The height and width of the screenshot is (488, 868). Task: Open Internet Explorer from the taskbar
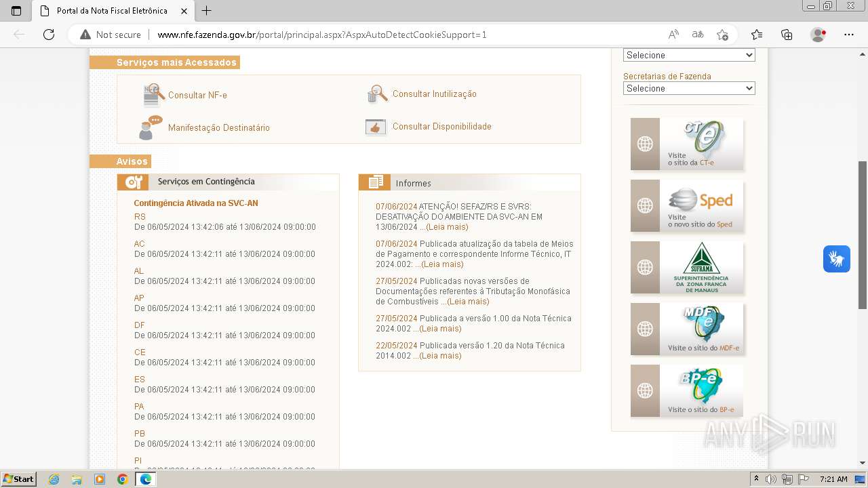tap(54, 479)
